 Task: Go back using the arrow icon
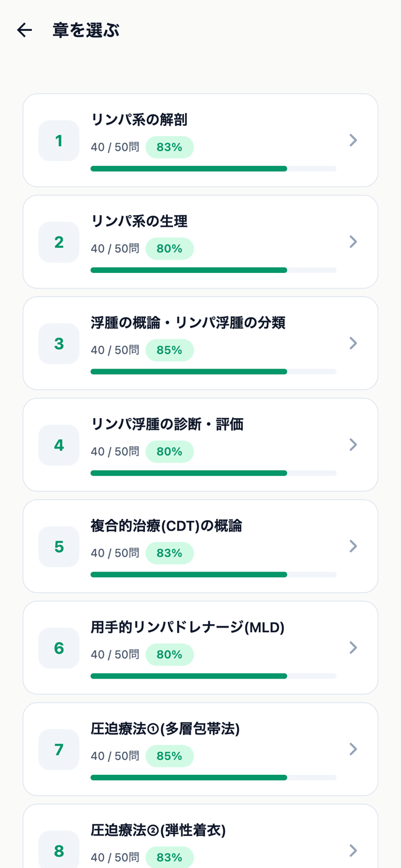25,30
